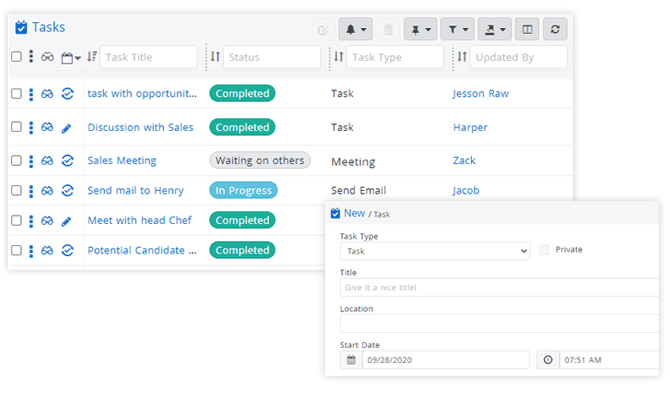This screenshot has width=670, height=400.
Task: Focus the Task Title filter field
Action: pos(149,57)
